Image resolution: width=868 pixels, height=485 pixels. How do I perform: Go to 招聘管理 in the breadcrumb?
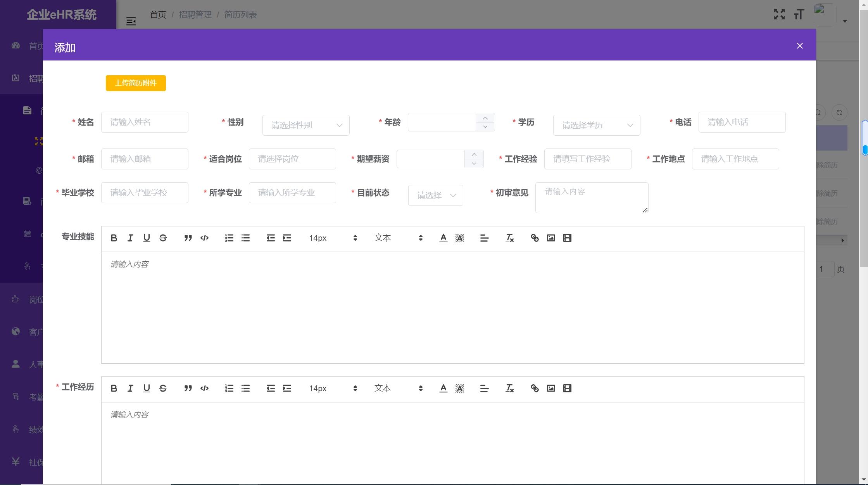pyautogui.click(x=195, y=14)
